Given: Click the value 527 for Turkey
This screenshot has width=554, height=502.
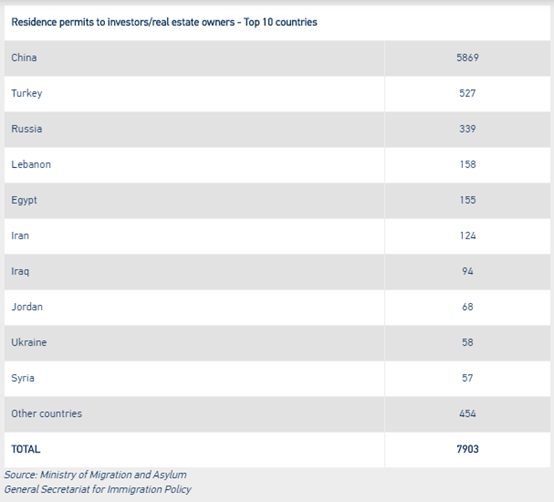Looking at the screenshot, I should point(467,93).
